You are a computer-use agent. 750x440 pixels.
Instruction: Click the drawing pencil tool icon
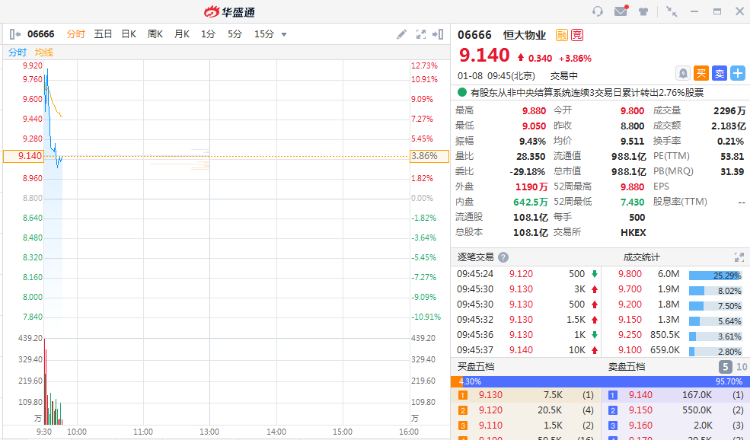[402, 34]
